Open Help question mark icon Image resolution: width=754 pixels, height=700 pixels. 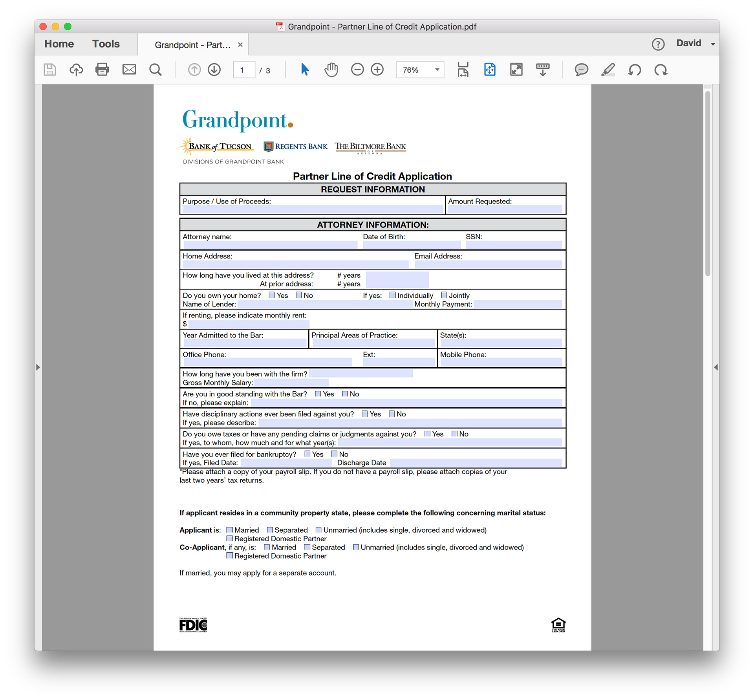pos(658,44)
